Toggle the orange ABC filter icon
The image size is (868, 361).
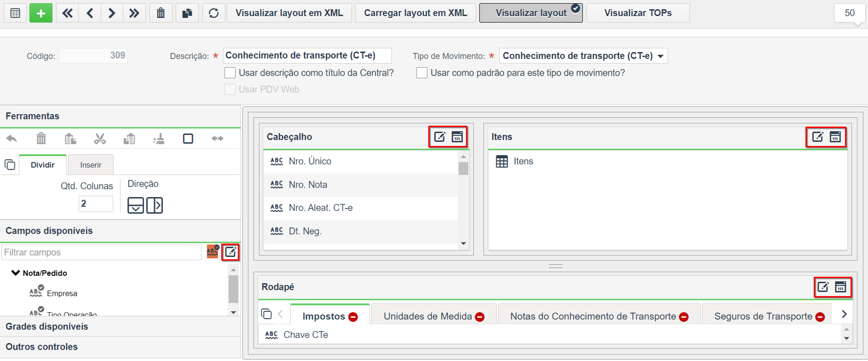point(213,252)
